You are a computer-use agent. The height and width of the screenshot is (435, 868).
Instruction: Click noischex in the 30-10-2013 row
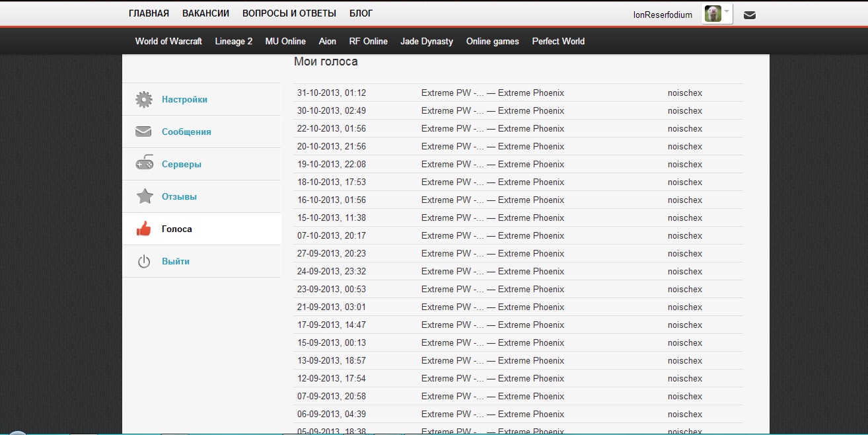[x=685, y=111]
